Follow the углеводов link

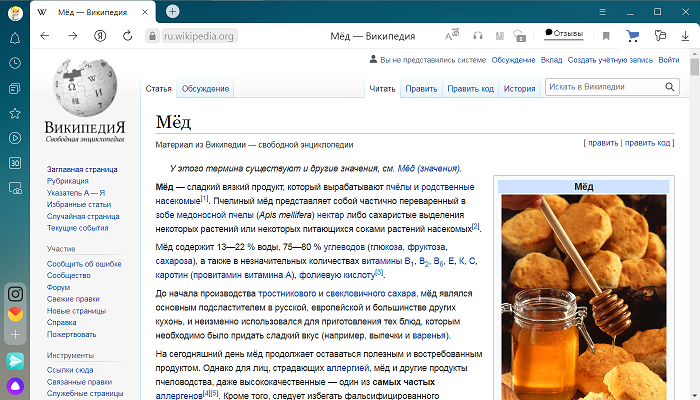[x=344, y=247]
